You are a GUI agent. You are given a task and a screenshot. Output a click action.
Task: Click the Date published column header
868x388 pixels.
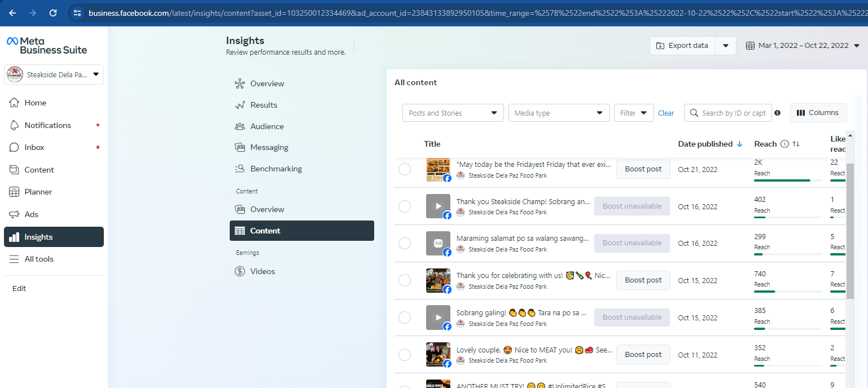tap(705, 144)
